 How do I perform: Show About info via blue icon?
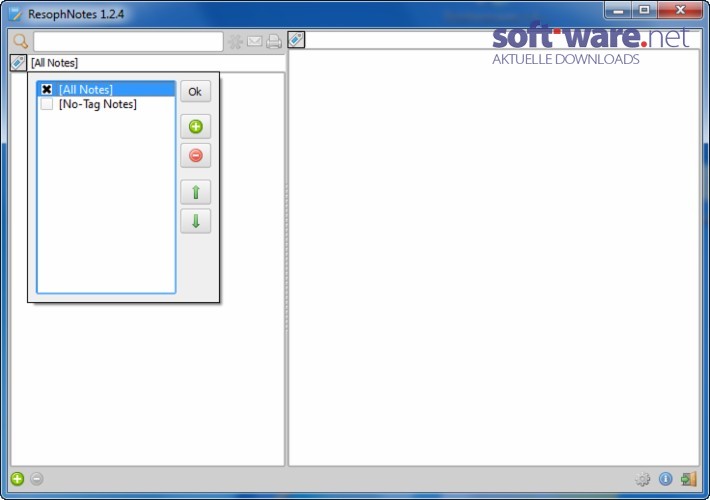pyautogui.click(x=666, y=479)
